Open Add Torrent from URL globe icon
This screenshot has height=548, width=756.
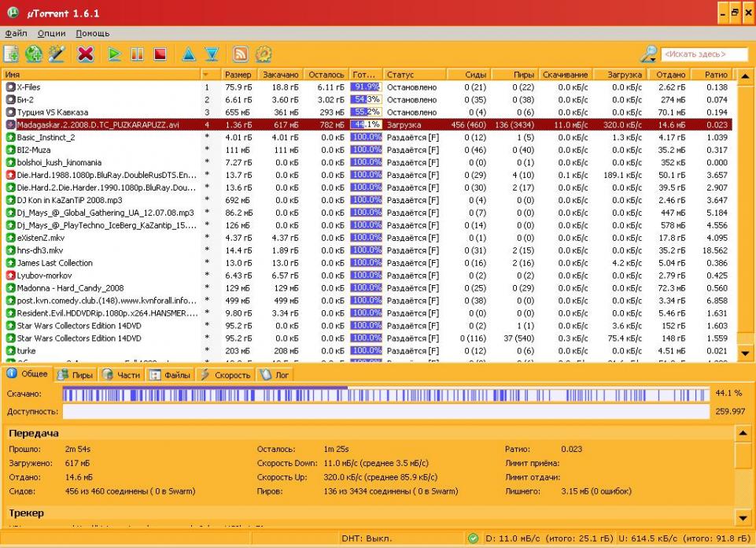tap(34, 54)
